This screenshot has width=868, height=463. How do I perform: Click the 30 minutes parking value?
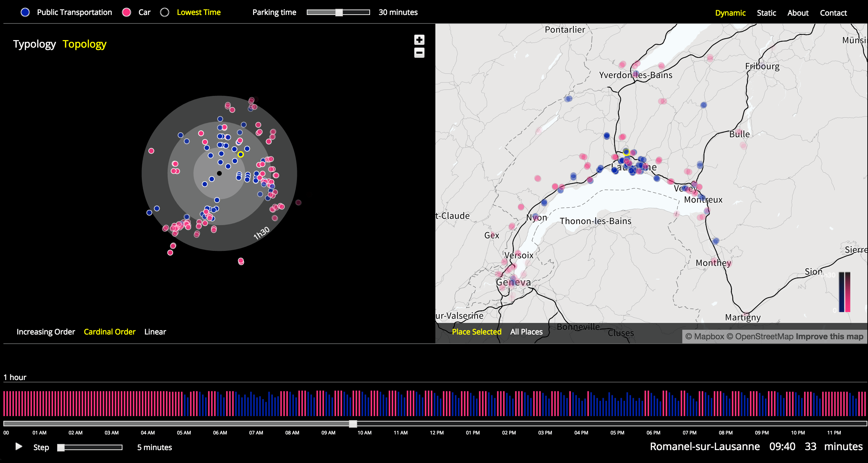398,12
